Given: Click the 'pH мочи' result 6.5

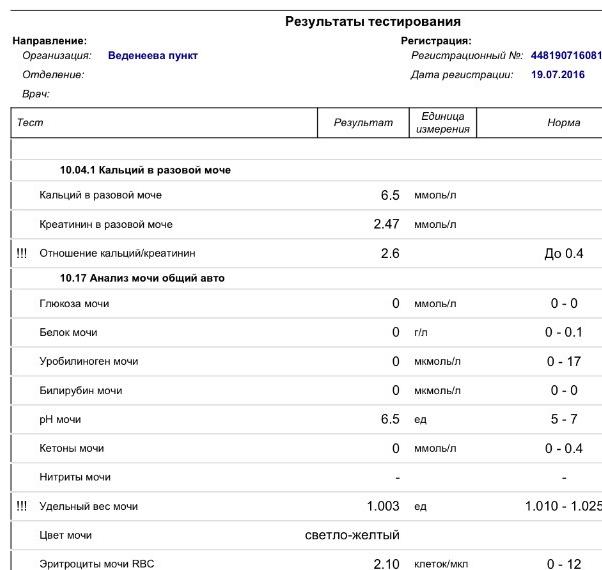Looking at the screenshot, I should click(390, 419).
